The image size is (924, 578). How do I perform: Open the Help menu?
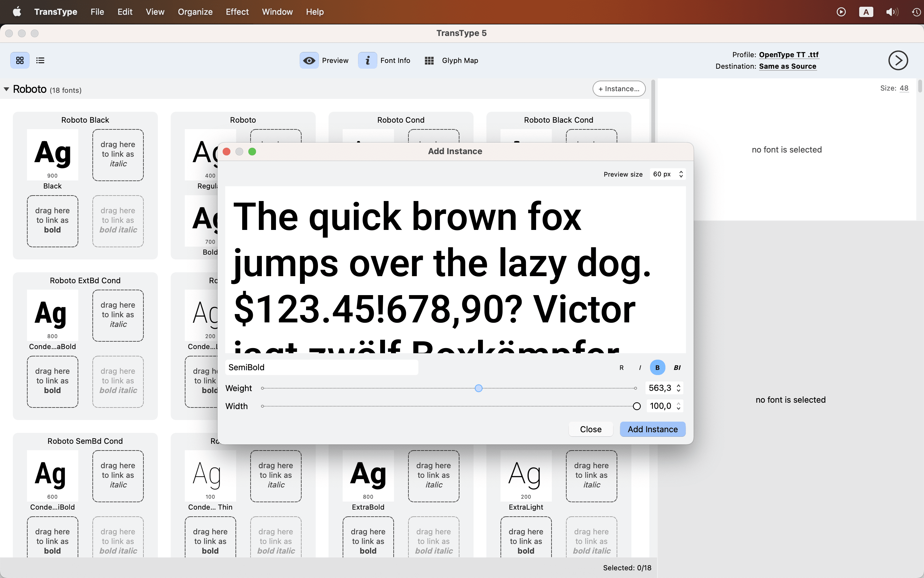pos(315,12)
